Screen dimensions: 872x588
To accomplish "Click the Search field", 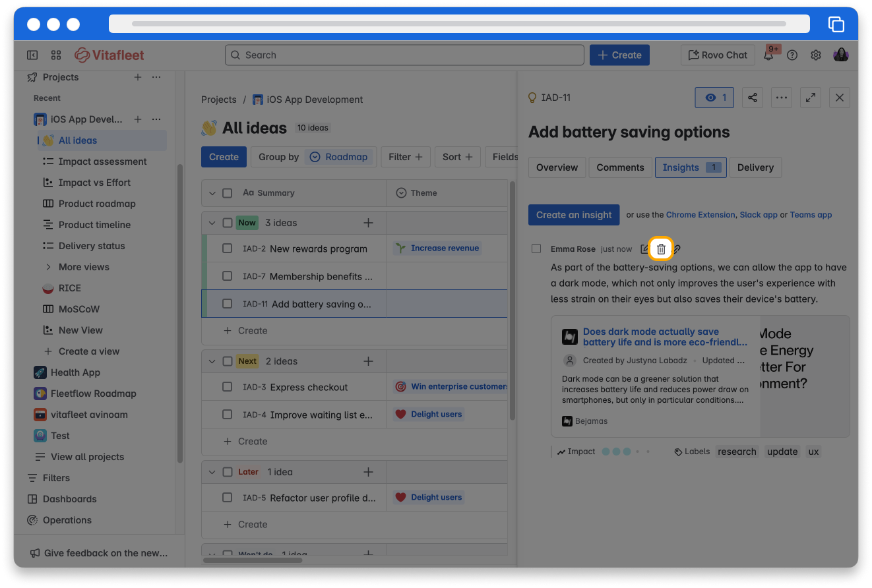I will click(x=404, y=55).
